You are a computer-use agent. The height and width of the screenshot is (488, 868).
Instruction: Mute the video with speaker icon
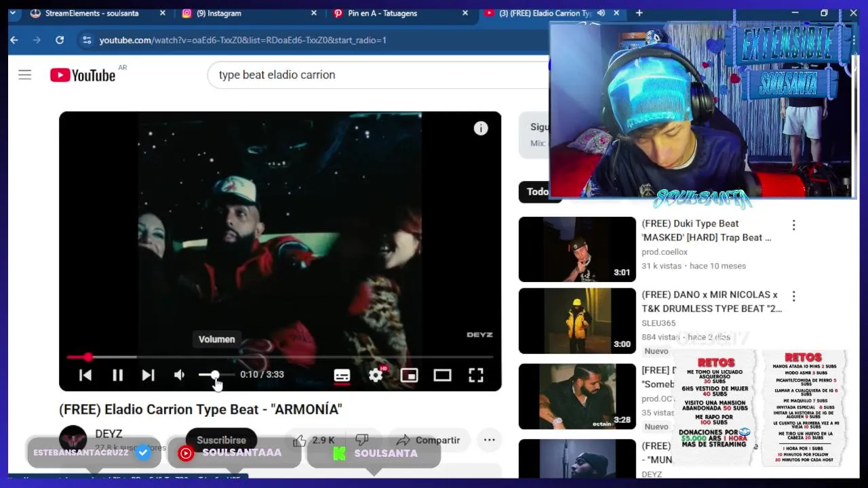[179, 375]
